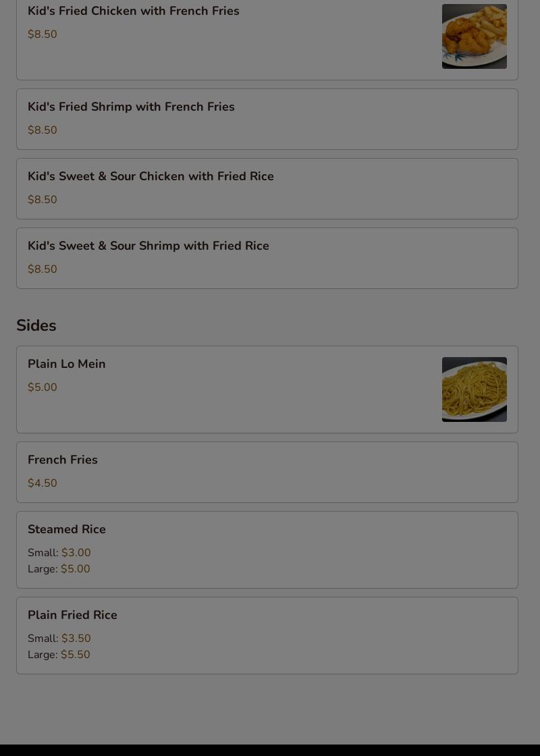
Task: Click the $8.50 price under Kid's Fried Shrimp
Action: [x=43, y=130]
